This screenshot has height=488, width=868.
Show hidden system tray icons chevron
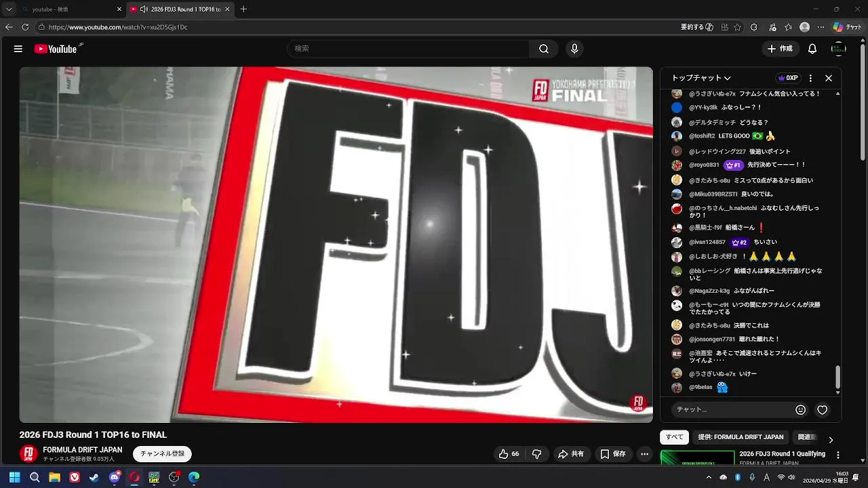[x=709, y=477]
